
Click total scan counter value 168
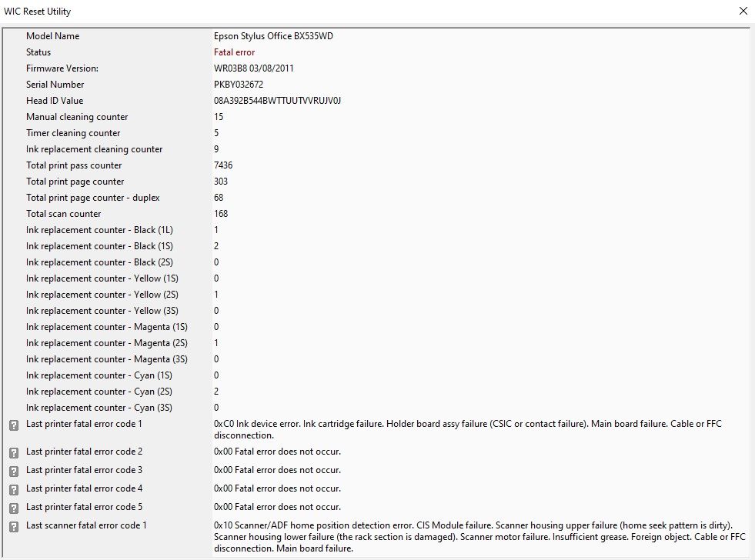click(221, 214)
